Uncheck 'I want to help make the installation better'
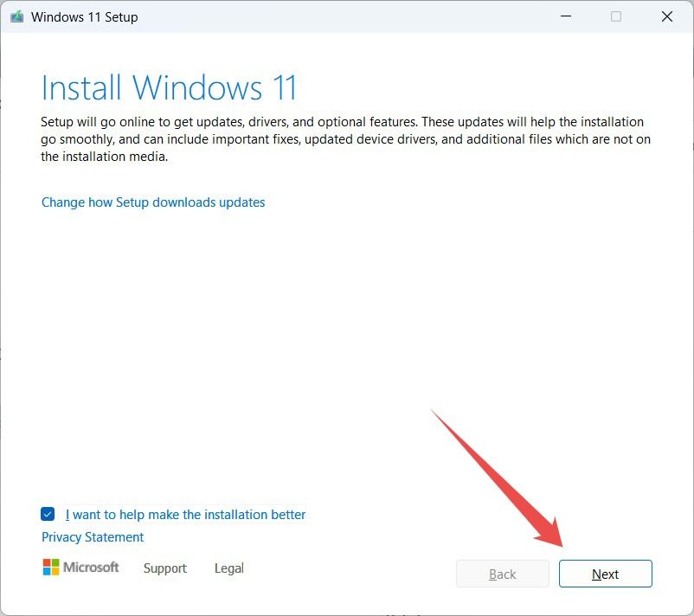The height and width of the screenshot is (616, 694). coord(48,514)
